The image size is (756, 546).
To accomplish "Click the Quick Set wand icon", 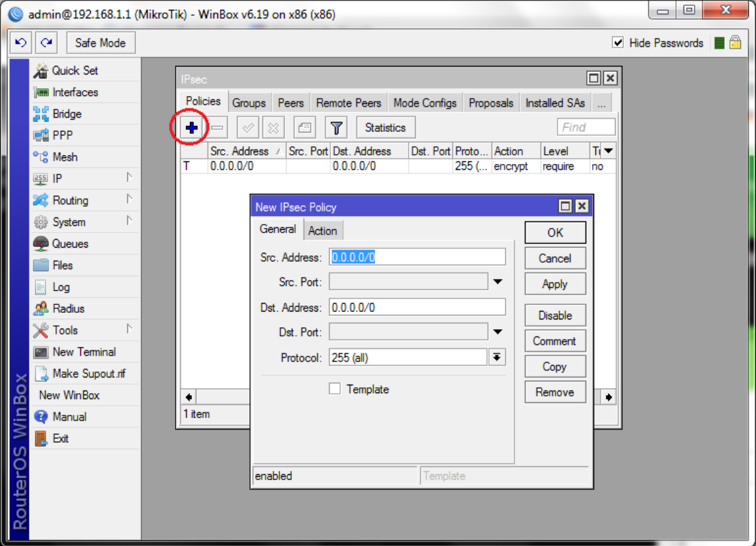I will point(41,71).
